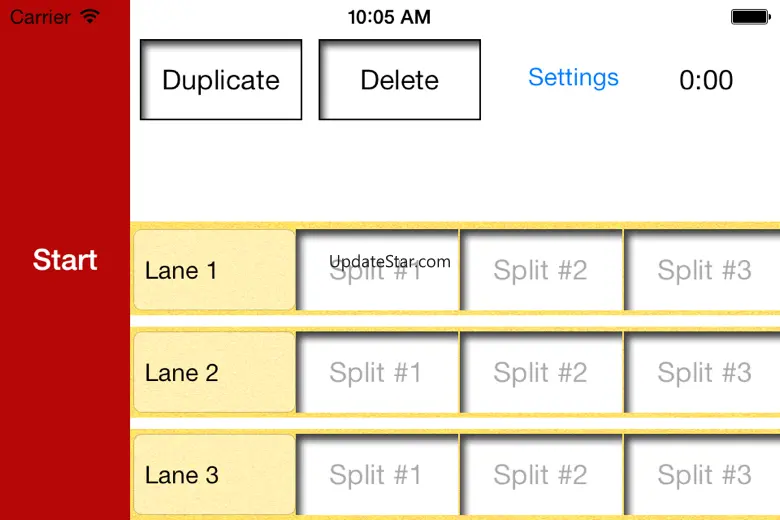
Task: Tap Split #3 field in Lane 3
Action: click(704, 475)
